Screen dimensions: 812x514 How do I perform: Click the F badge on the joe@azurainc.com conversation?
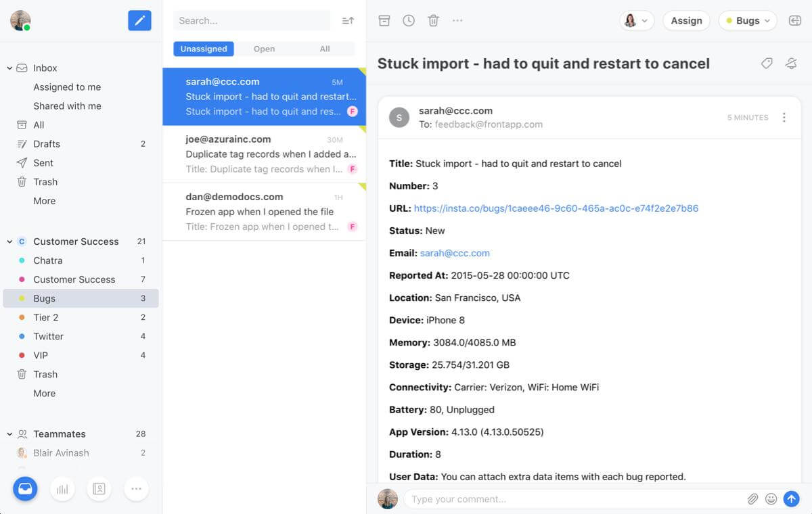tap(352, 169)
